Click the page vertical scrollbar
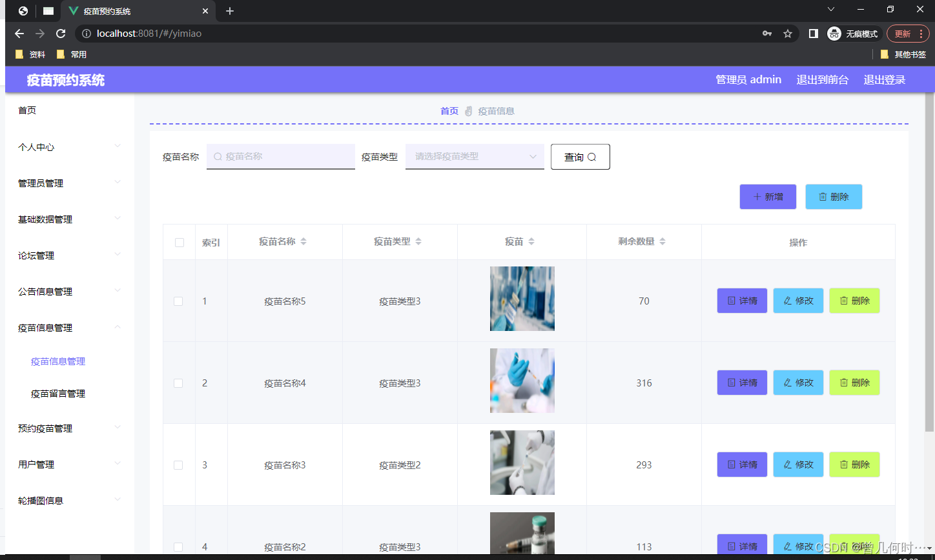 point(929,262)
